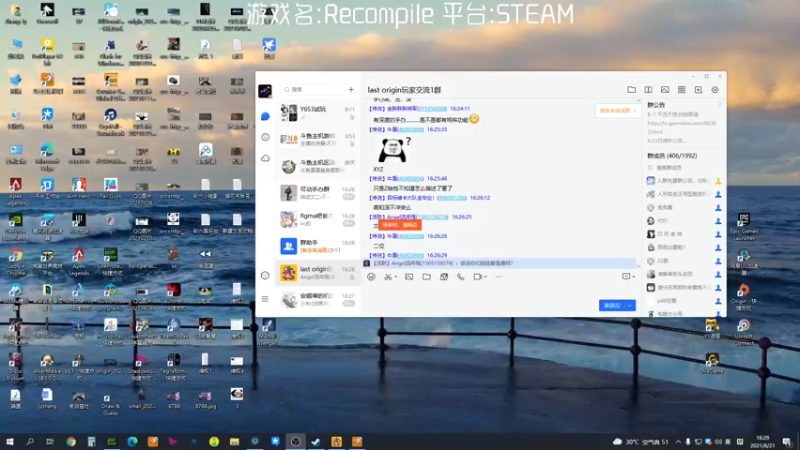The image size is (800, 450).
Task: Open 群助手 conversation
Action: (318, 246)
